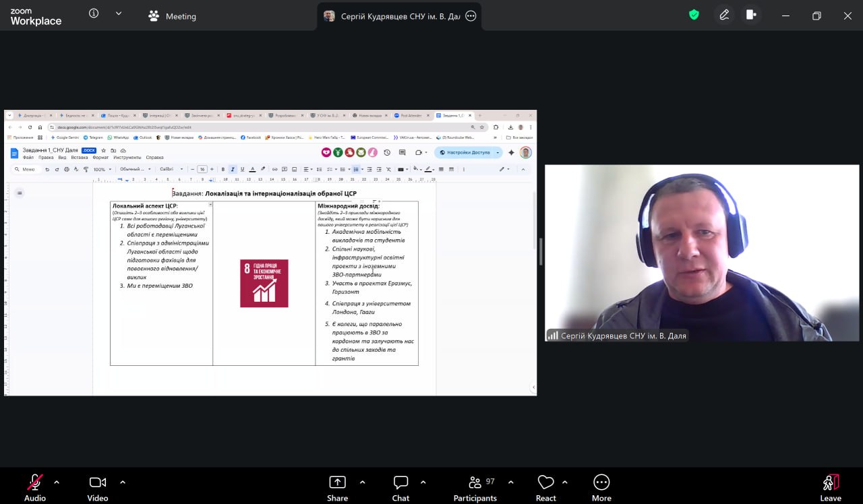Open options for the shared screen tab
This screenshot has height=504, width=863.
click(x=471, y=16)
